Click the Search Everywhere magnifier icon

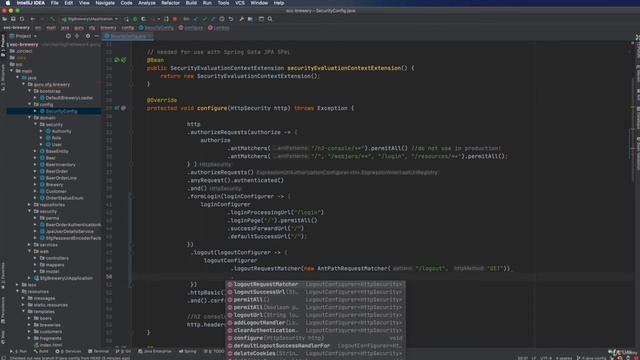click(270, 19)
